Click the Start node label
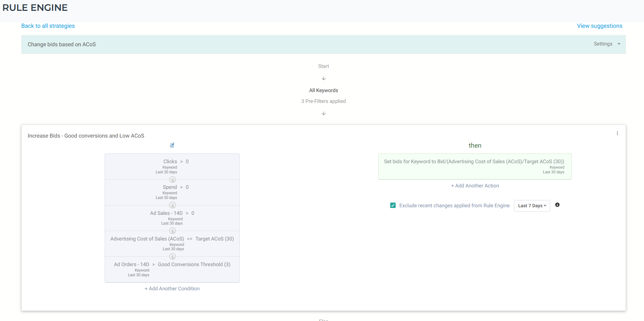The width and height of the screenshot is (644, 321). point(323,66)
